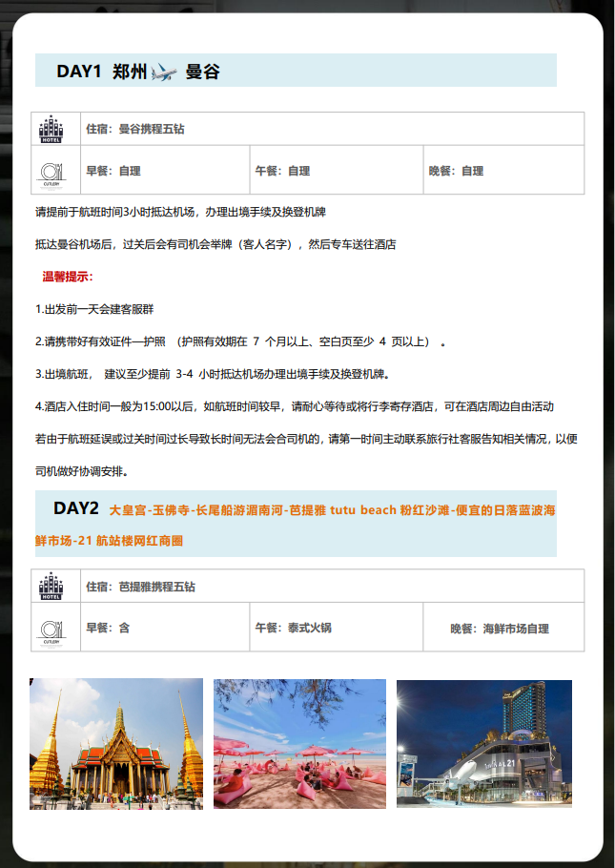This screenshot has width=615, height=868.
Task: Click the red '温馨提示' heading
Action: pyautogui.click(x=68, y=277)
